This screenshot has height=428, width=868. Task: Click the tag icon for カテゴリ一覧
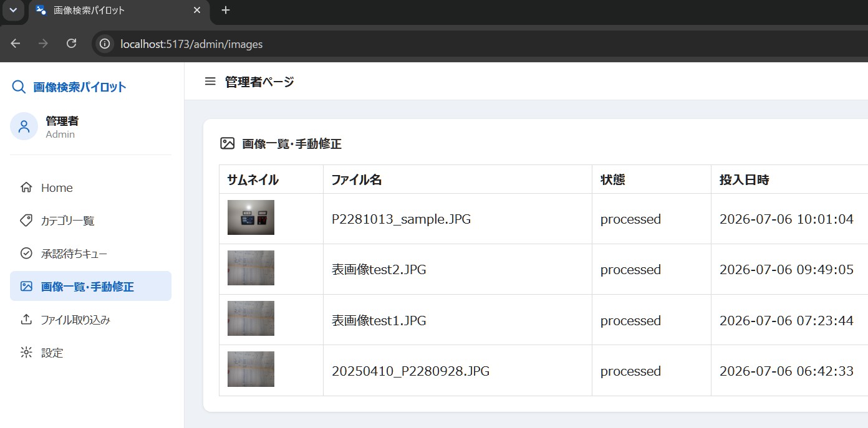point(26,221)
